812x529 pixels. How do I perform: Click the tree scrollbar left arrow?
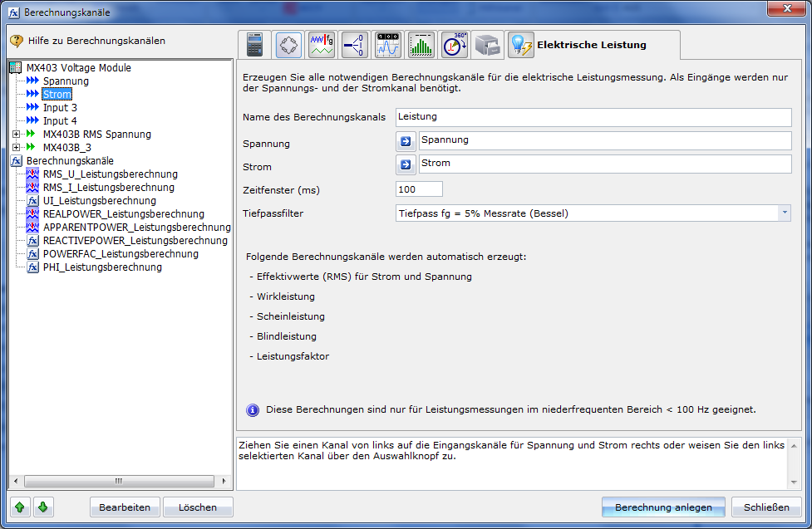[16, 482]
